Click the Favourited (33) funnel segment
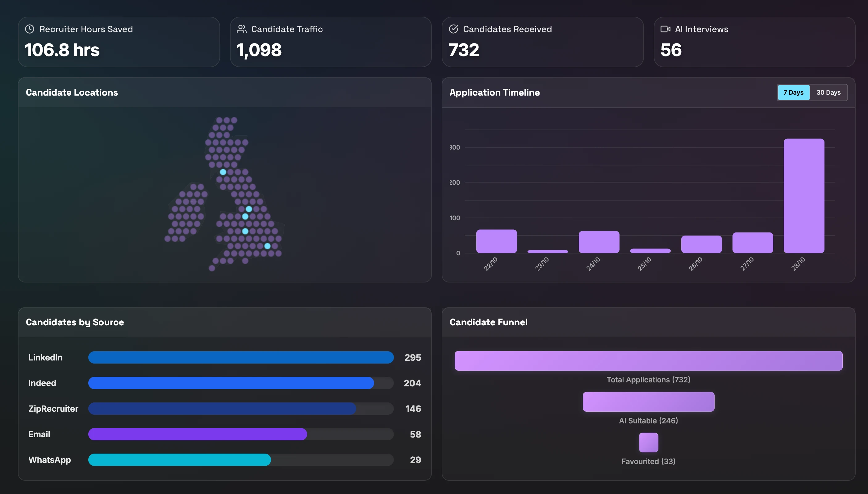The width and height of the screenshot is (868, 494). click(x=648, y=442)
